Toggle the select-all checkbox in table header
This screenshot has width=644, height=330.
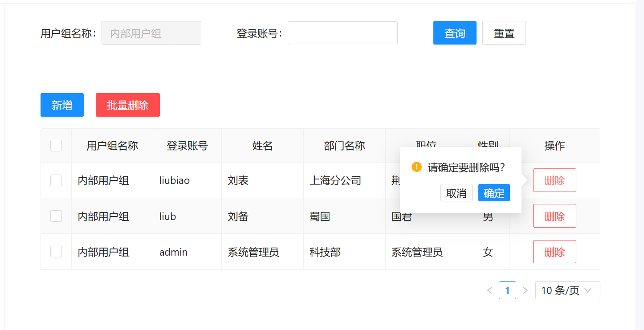pos(56,146)
